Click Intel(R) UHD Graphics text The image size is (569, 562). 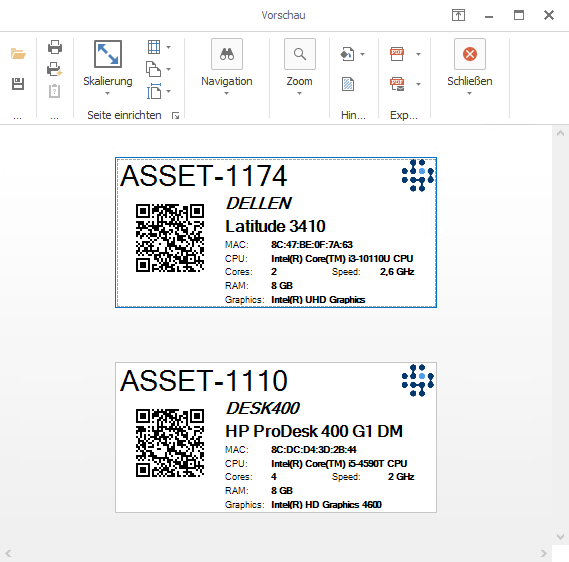tap(318, 300)
